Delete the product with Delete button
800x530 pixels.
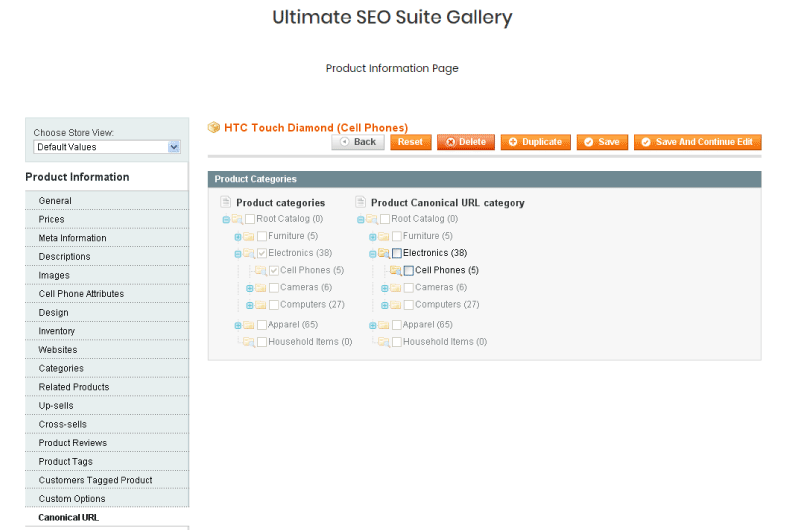466,142
